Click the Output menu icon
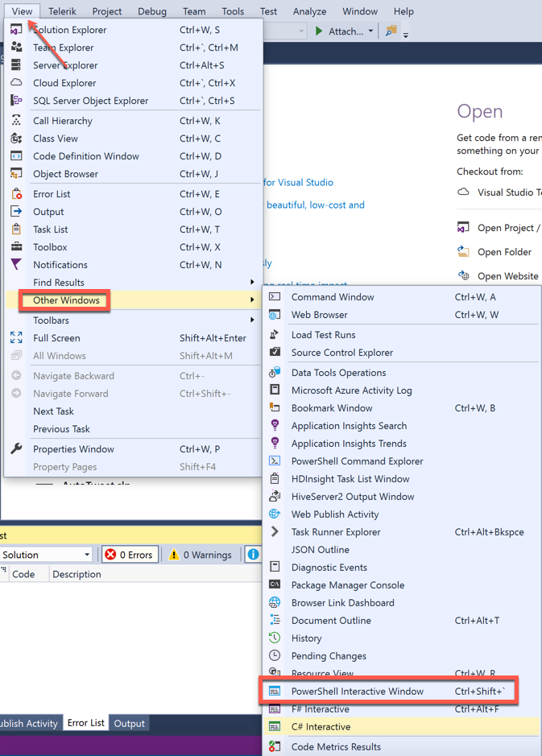The height and width of the screenshot is (756, 542). pyautogui.click(x=16, y=211)
